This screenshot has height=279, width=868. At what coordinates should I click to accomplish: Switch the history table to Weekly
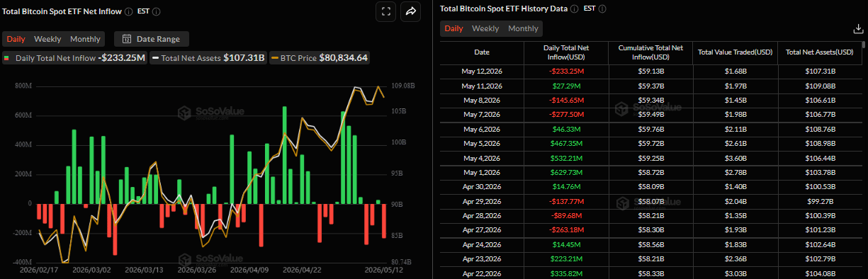coord(485,28)
